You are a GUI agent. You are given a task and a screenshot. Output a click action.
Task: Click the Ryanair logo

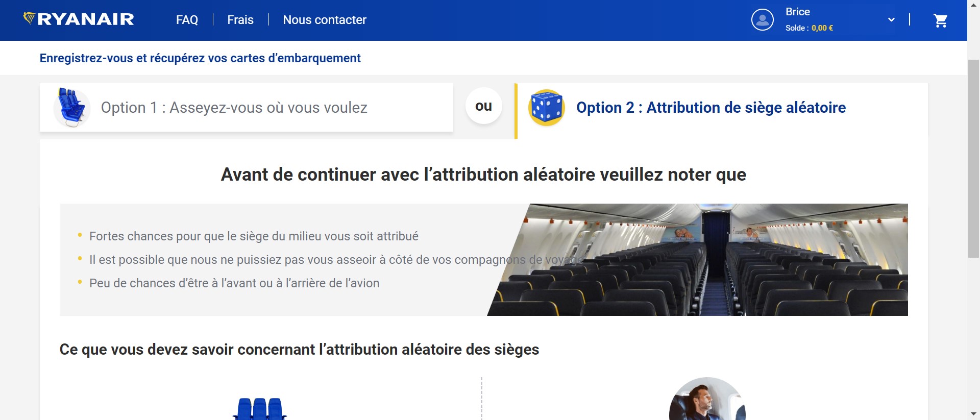pos(79,19)
